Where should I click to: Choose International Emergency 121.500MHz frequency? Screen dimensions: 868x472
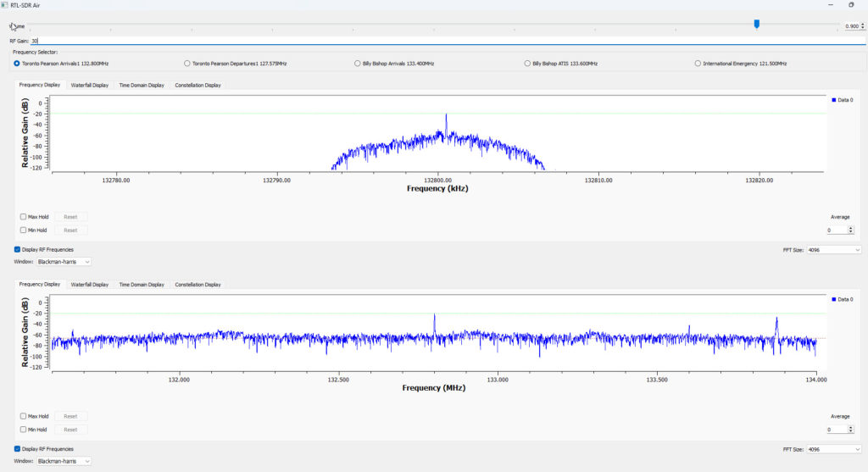tap(698, 64)
